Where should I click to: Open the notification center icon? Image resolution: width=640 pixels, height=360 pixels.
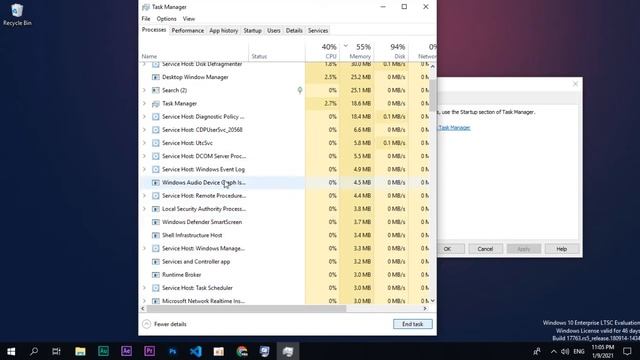627,351
